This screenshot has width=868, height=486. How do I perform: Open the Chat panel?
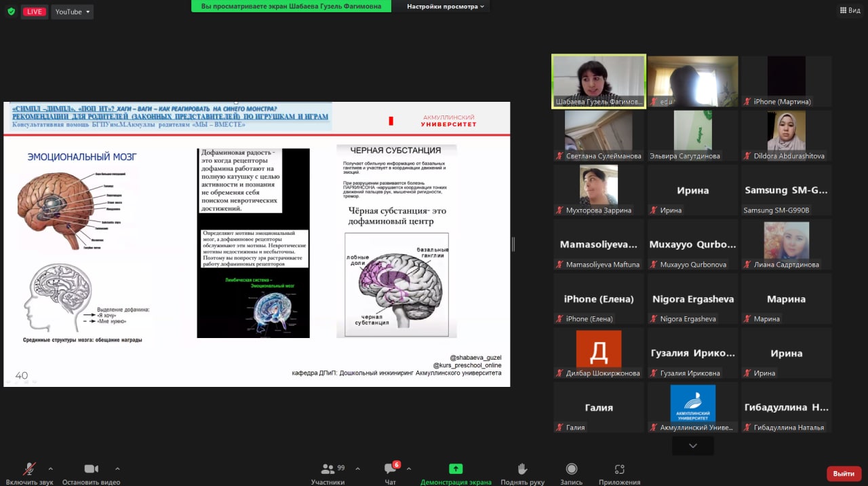[x=391, y=470]
